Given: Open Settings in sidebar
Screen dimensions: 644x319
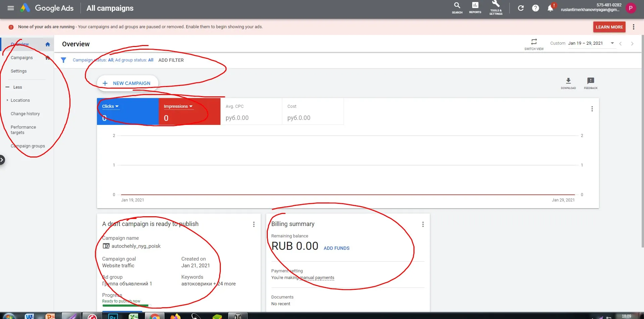Looking at the screenshot, I should (27, 71).
